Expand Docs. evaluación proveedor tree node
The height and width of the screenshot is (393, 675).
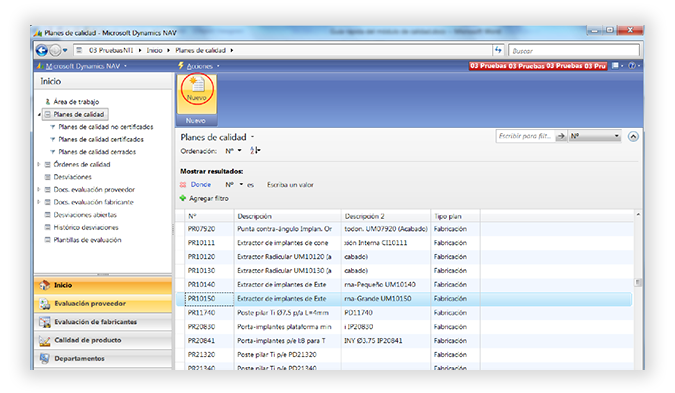pyautogui.click(x=39, y=189)
